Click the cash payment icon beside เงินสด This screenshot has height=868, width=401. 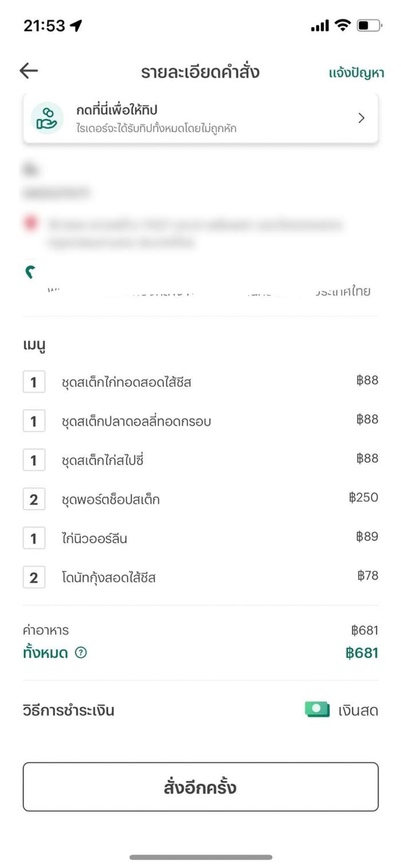(x=317, y=710)
